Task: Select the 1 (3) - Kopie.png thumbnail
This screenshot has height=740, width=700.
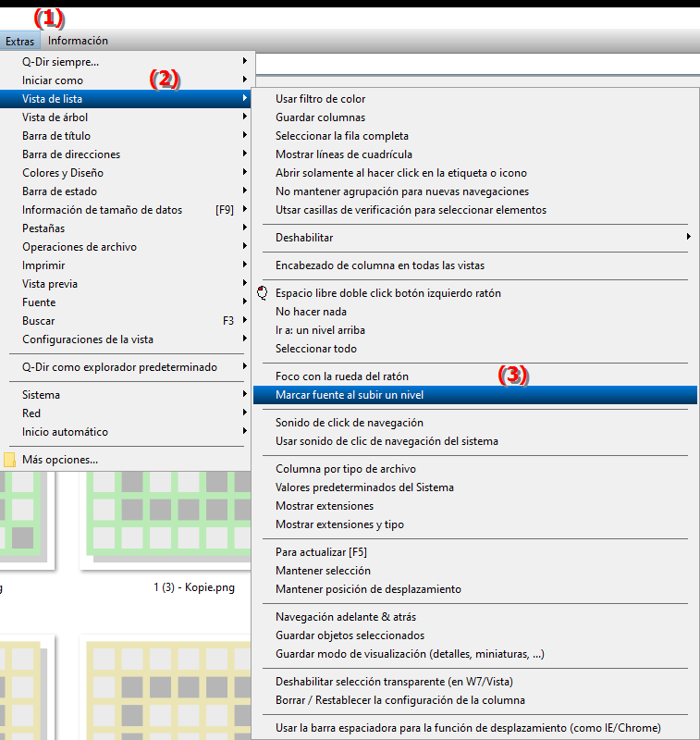Action: point(167,519)
